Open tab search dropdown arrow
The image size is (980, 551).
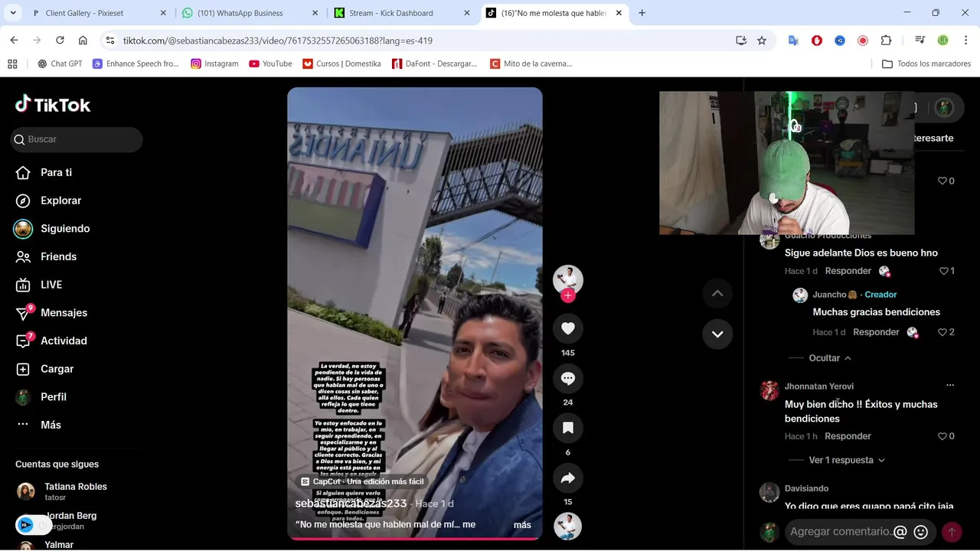point(13,13)
